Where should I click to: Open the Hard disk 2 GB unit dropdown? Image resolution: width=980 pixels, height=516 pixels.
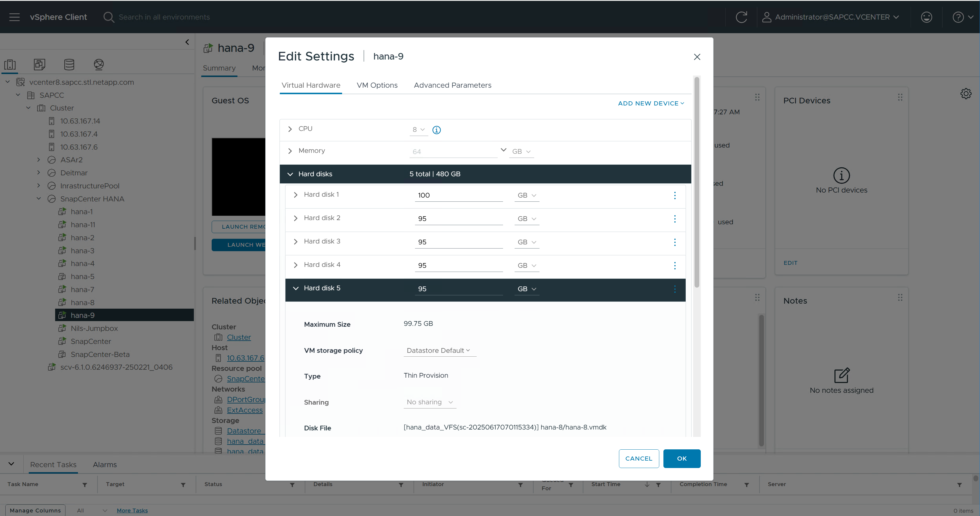click(x=526, y=219)
